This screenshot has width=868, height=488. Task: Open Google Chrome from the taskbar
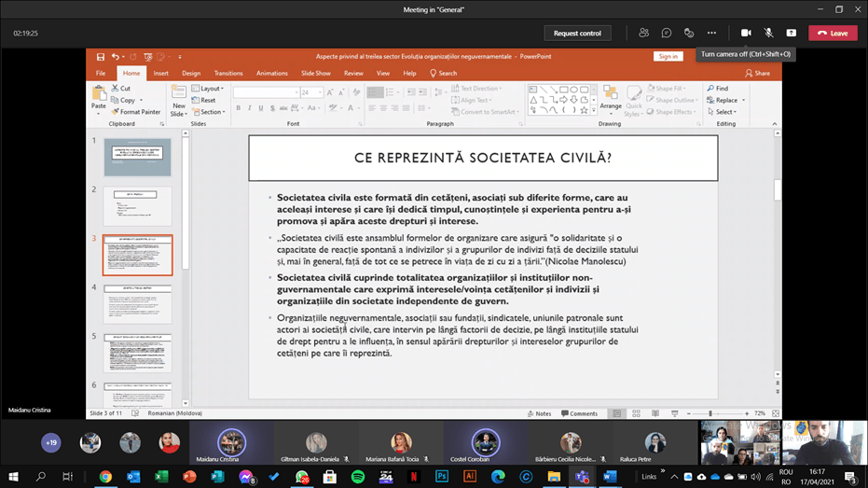(105, 477)
